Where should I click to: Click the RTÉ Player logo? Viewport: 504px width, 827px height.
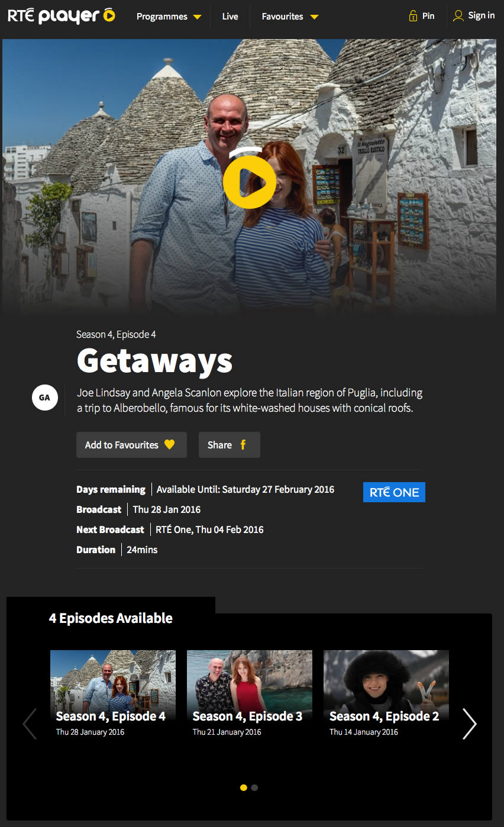pos(62,16)
